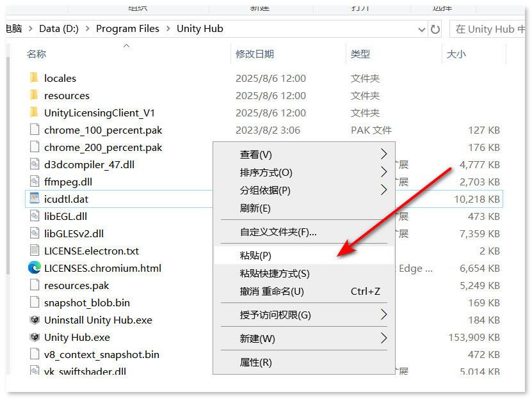Click v8_context_snapshot.bin file icon
This screenshot has width=532, height=399.
(x=35, y=354)
